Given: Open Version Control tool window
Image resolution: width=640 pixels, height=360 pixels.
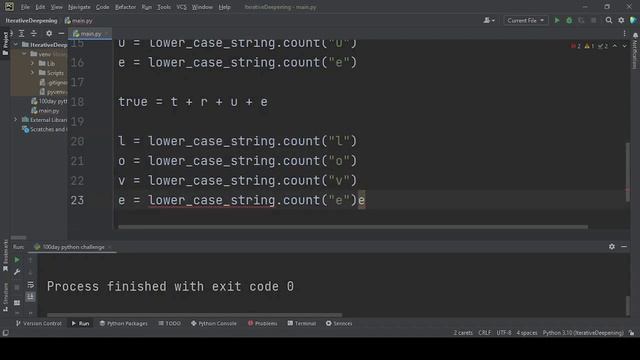Looking at the screenshot, I should pyautogui.click(x=38, y=323).
